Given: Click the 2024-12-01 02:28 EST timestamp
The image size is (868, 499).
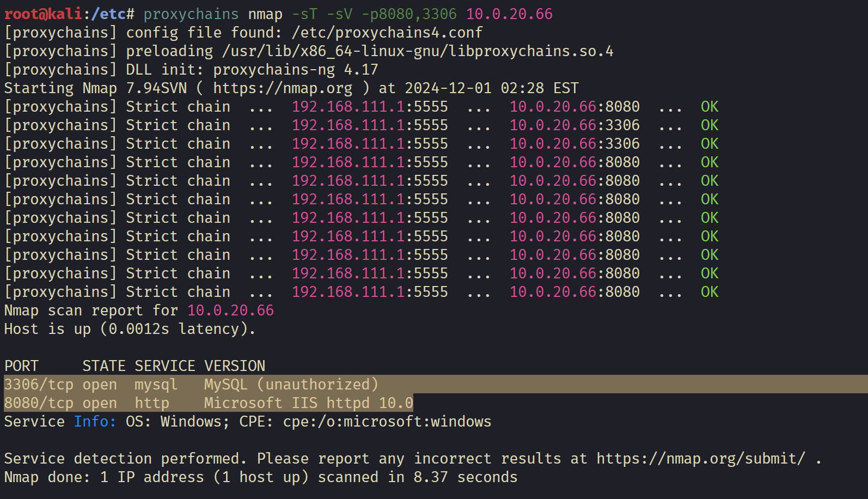Looking at the screenshot, I should (x=491, y=88).
